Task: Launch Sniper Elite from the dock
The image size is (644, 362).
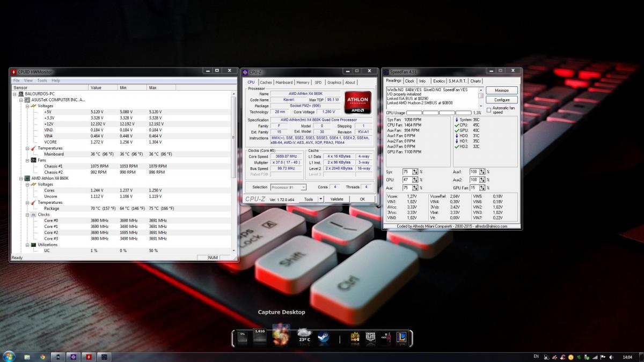Action: pos(370,337)
